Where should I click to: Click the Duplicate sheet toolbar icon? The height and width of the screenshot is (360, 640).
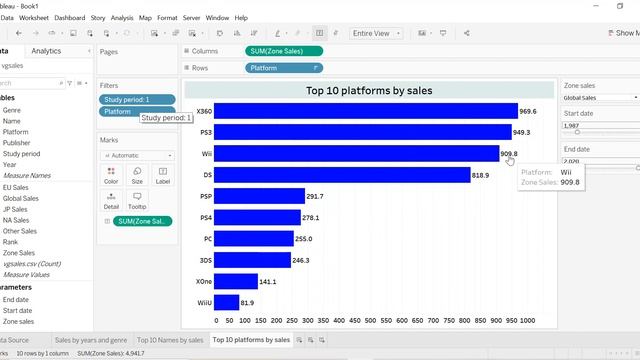click(176, 33)
